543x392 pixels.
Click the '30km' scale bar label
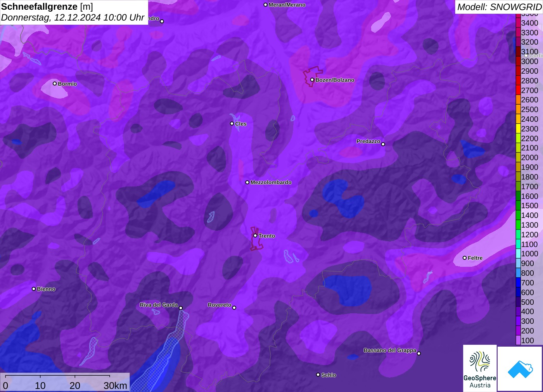pos(115,385)
